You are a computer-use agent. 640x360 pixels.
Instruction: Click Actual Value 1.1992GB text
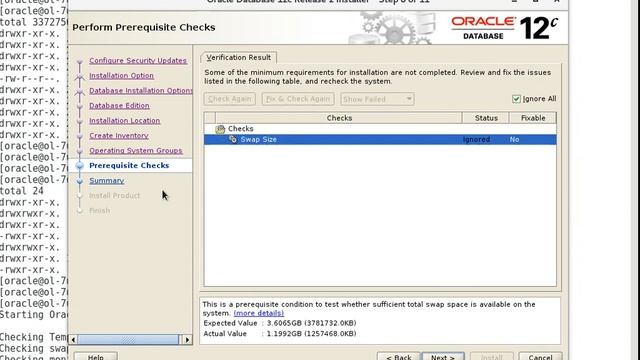point(280,334)
